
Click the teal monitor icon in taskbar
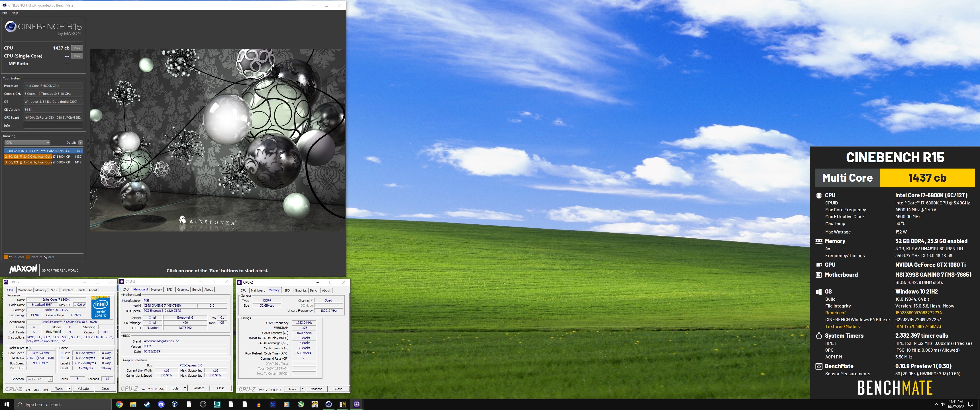[217, 404]
